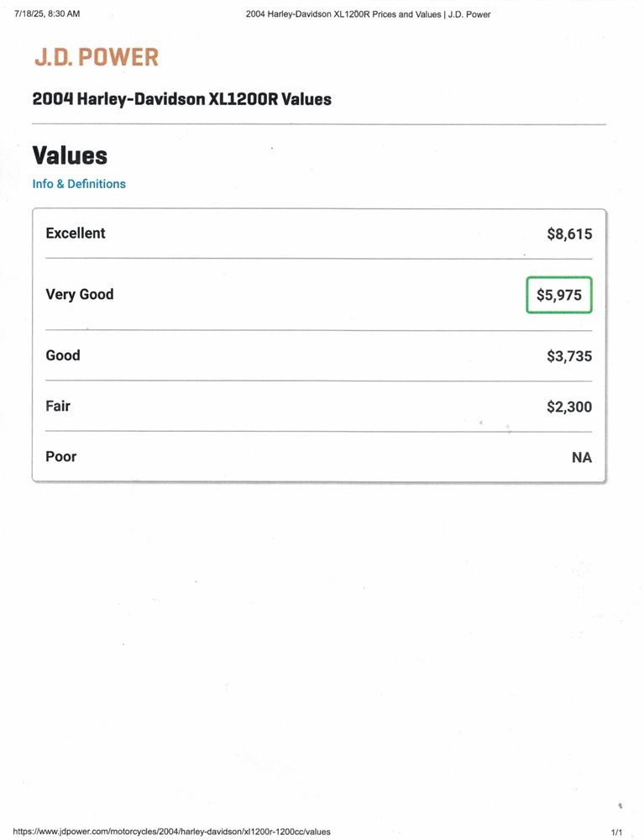This screenshot has width=644, height=840.
Task: Click the Excellent condition label
Action: [76, 234]
